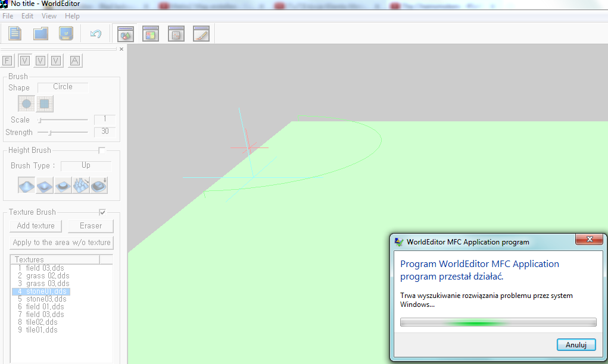
Task: Select the third V mode button
Action: pyautogui.click(x=56, y=61)
